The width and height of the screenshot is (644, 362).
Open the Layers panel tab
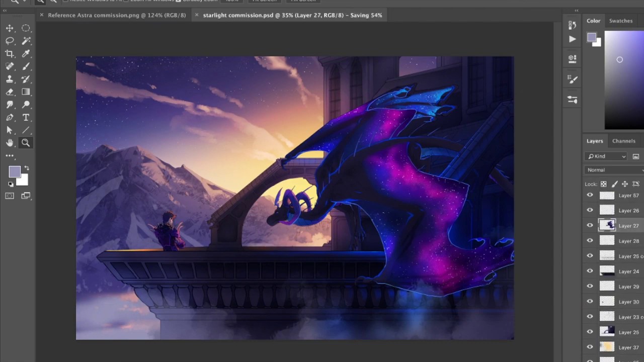click(594, 141)
